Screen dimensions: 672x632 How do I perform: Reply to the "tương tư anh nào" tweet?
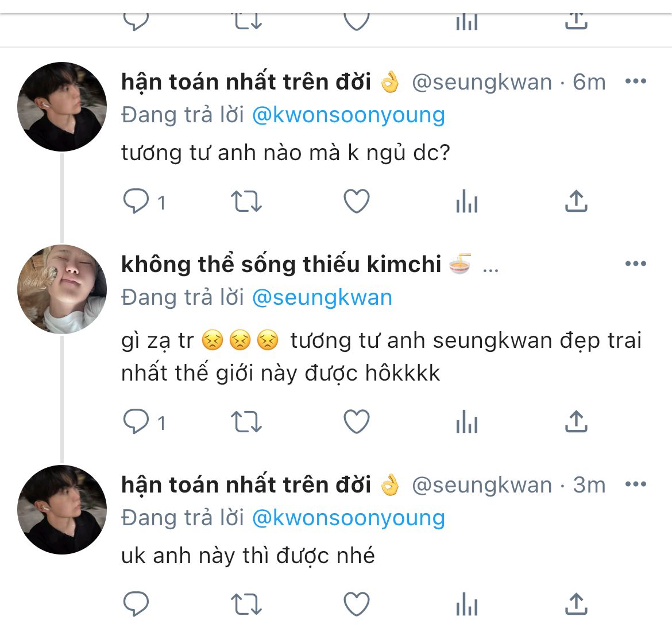click(x=137, y=201)
